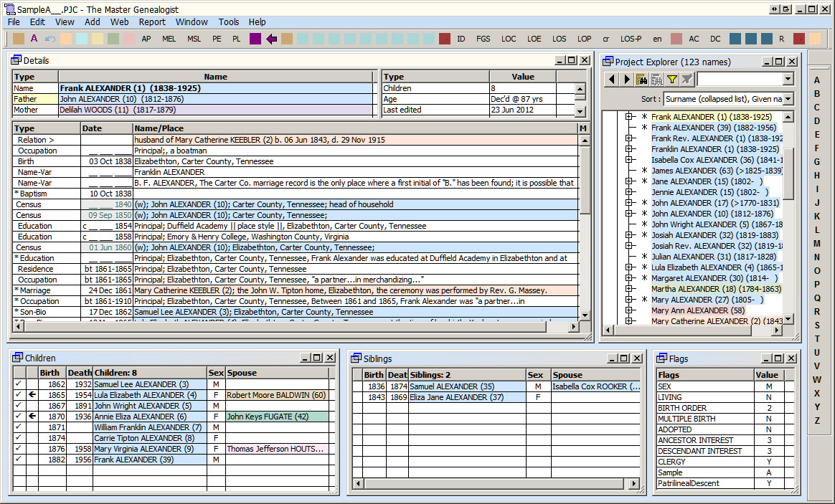835x504 pixels.
Task: Expand the Jane ALEXANDER (15) tree node
Action: point(630,181)
